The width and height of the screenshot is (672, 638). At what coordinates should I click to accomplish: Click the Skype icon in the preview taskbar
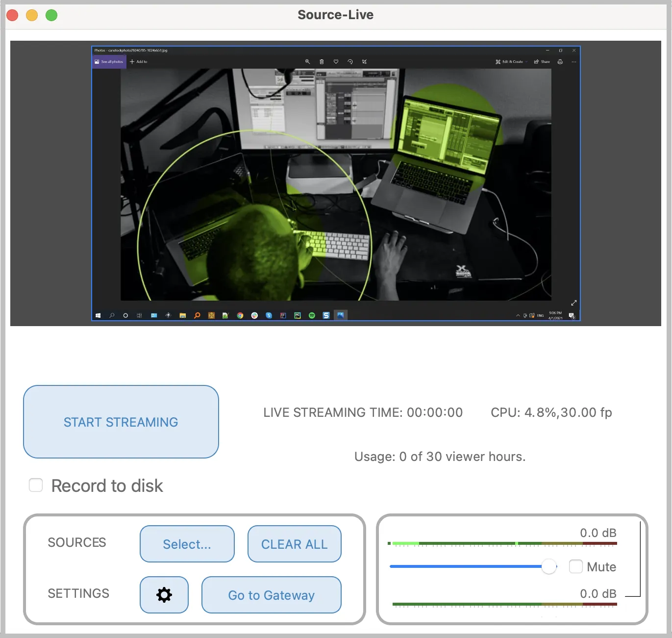(269, 315)
